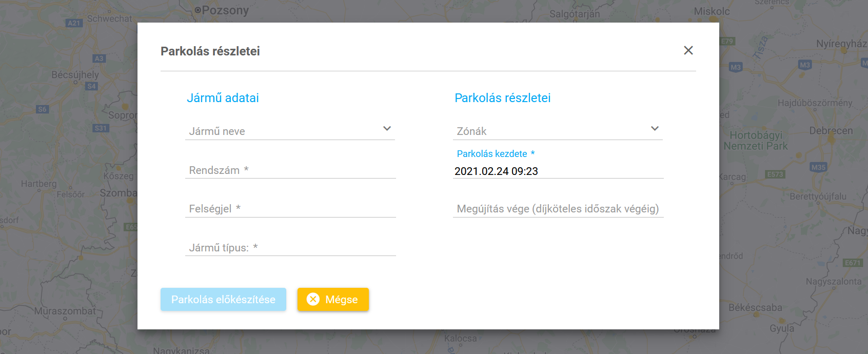Cancel with the Mégse button label
This screenshot has width=868, height=354.
click(341, 300)
